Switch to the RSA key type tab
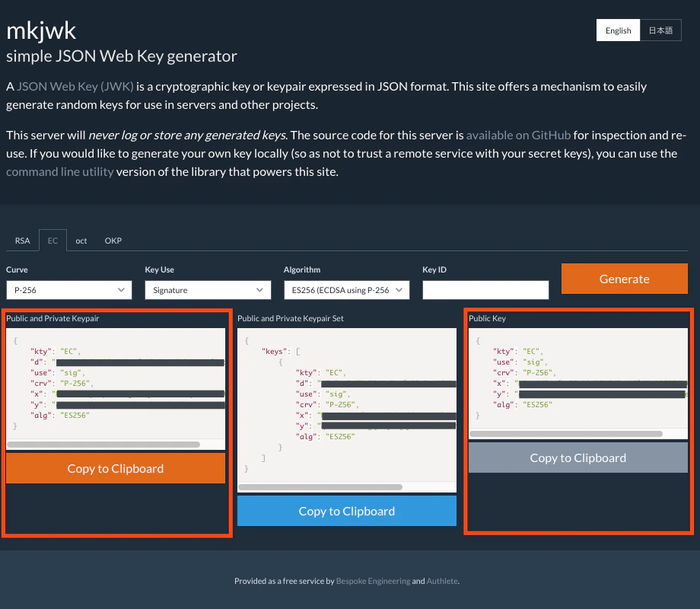 (x=22, y=240)
